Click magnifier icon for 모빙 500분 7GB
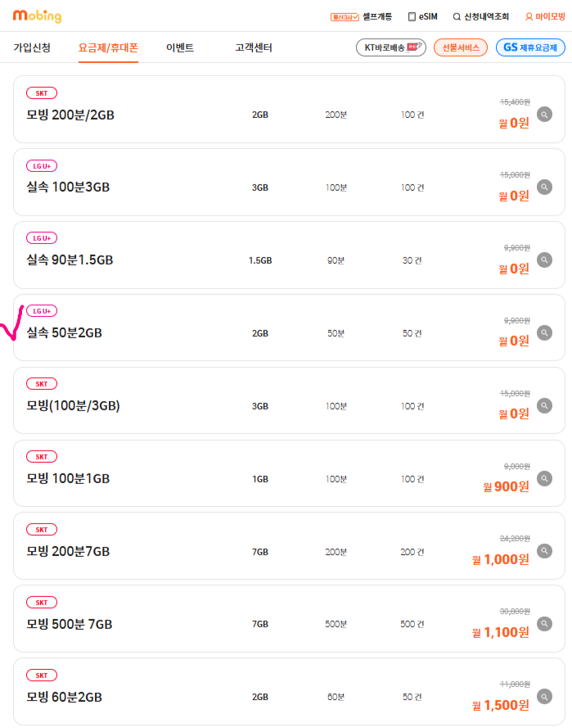Screen dimensions: 572x728 click(544, 624)
